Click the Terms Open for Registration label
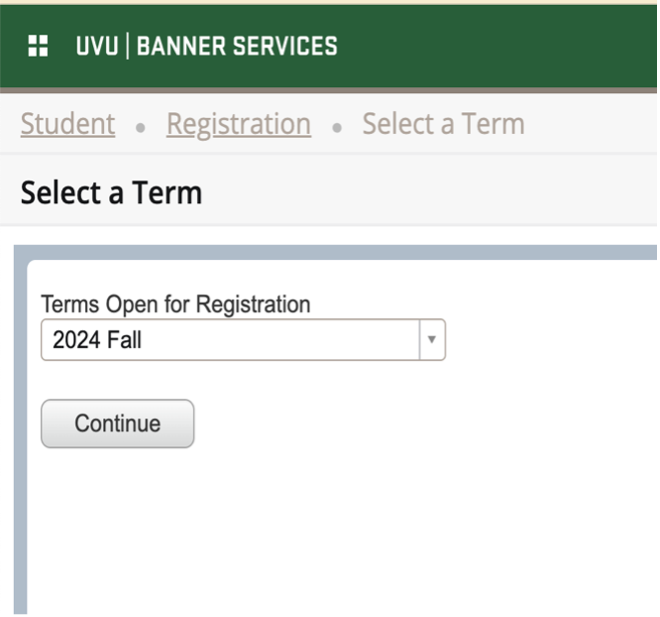660x617 pixels. pyautogui.click(x=176, y=304)
